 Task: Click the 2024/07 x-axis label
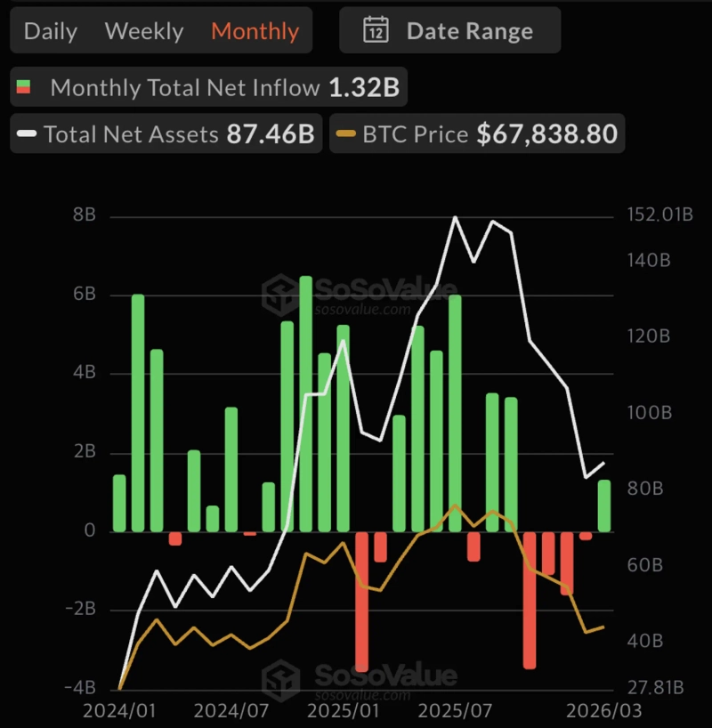pos(231,712)
